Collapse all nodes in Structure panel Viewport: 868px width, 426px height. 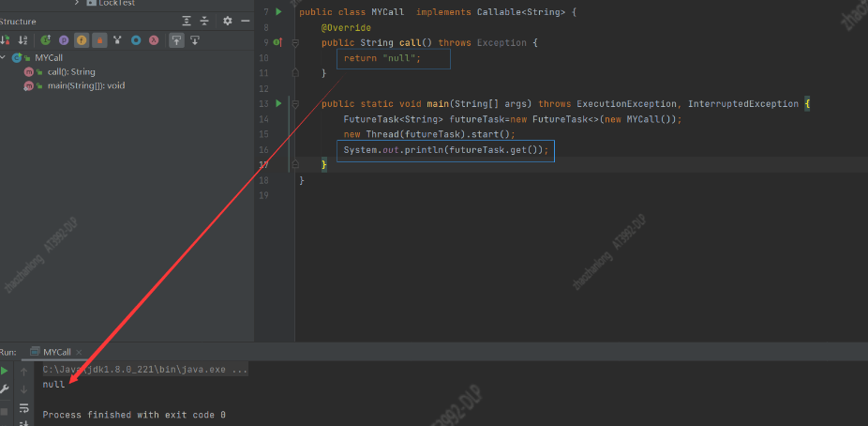coord(204,21)
